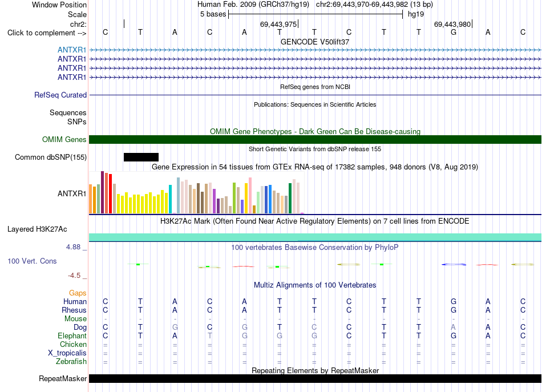Click the RefSeq Curated gene line
The image size is (542, 392).
pos(315,95)
